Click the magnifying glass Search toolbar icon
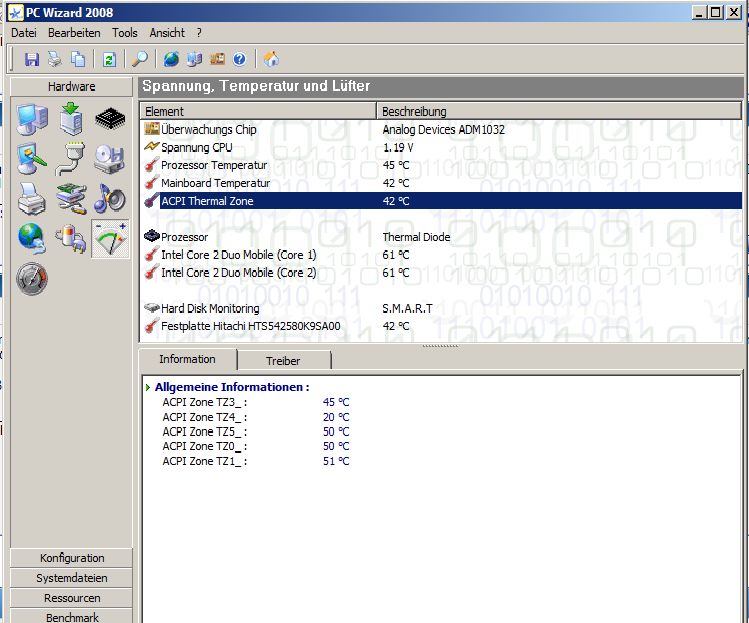This screenshot has width=749, height=623. click(140, 59)
